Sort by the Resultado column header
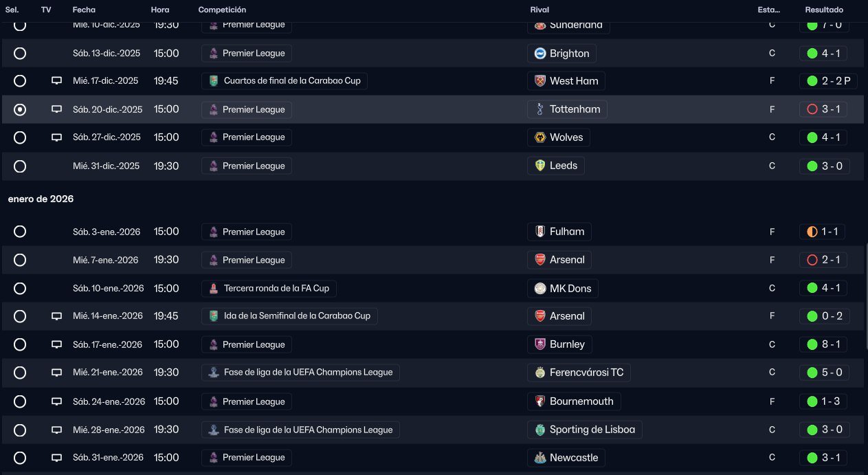The image size is (868, 475). click(x=824, y=10)
